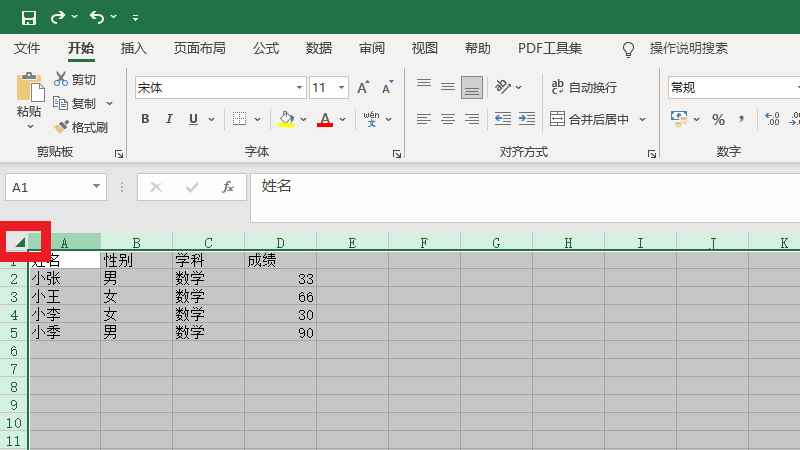Screen dimensions: 800x450
Task: Apply the yellow fill color swatch
Action: [x=286, y=119]
